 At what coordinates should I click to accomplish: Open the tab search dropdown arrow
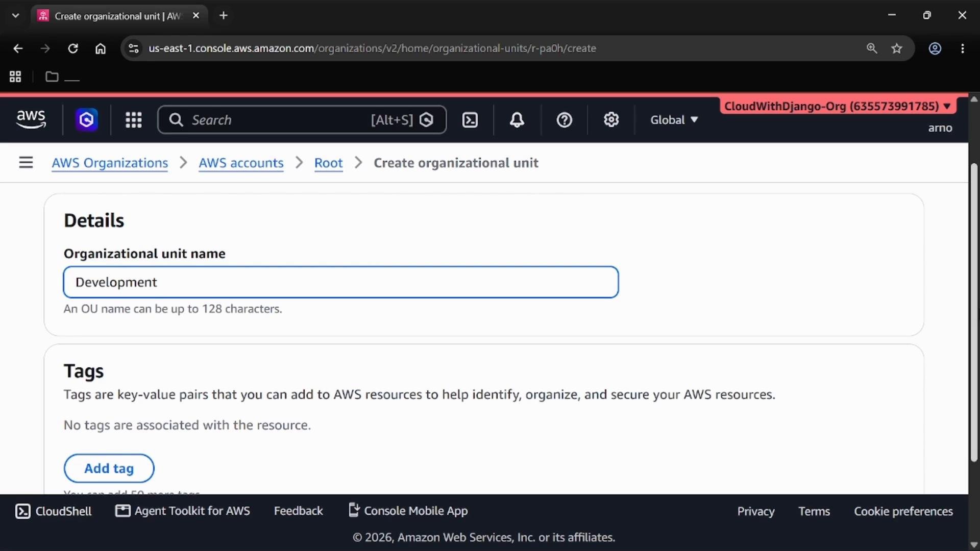click(x=15, y=16)
